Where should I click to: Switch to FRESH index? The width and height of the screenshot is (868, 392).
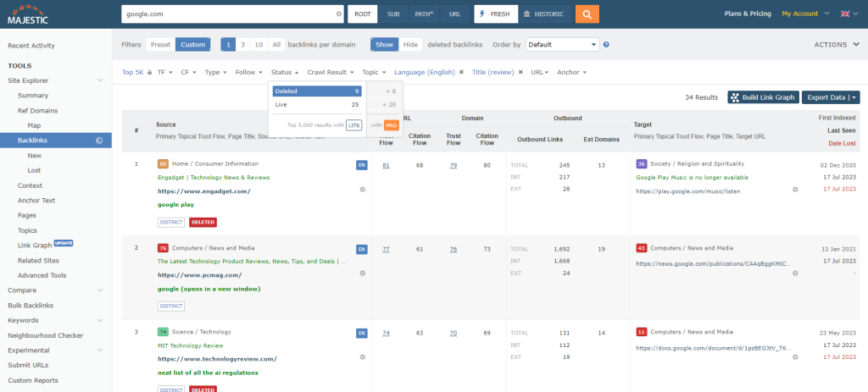pos(496,14)
